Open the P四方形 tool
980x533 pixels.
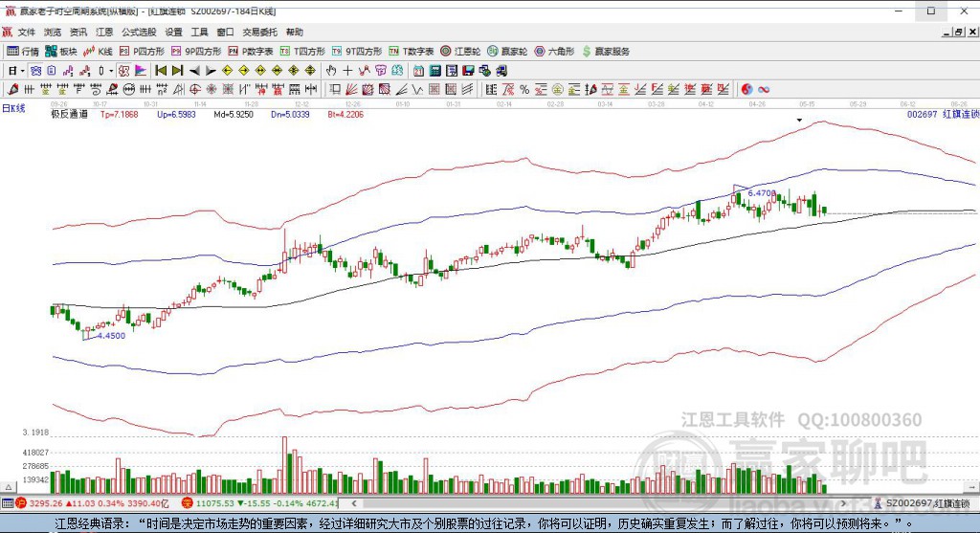coord(142,52)
